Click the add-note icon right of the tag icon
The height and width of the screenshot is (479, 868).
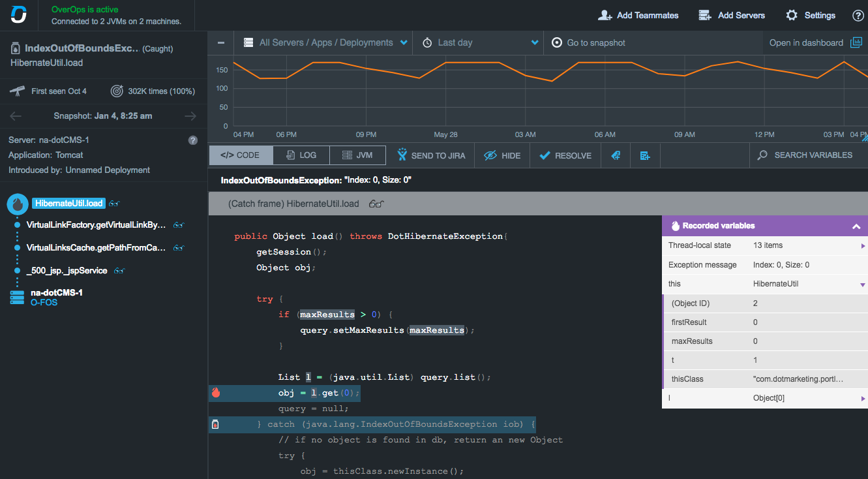click(x=645, y=155)
